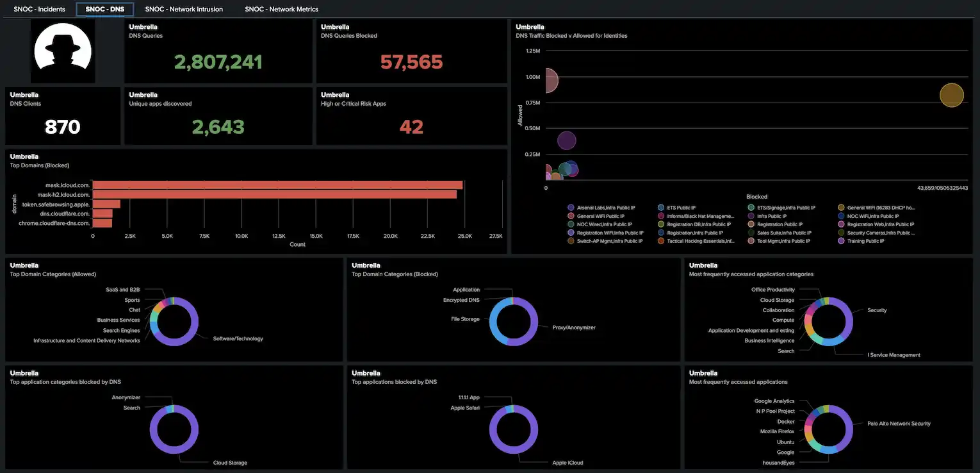Viewport: 980px width, 473px height.
Task: Click the token.safebrowsing.apple. bar
Action: pos(106,204)
